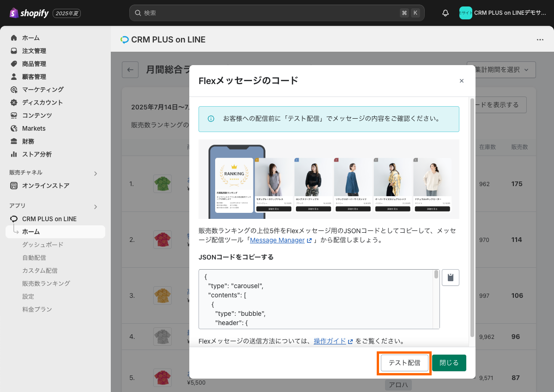Open 自動配信 in the app submenu

(x=34, y=258)
